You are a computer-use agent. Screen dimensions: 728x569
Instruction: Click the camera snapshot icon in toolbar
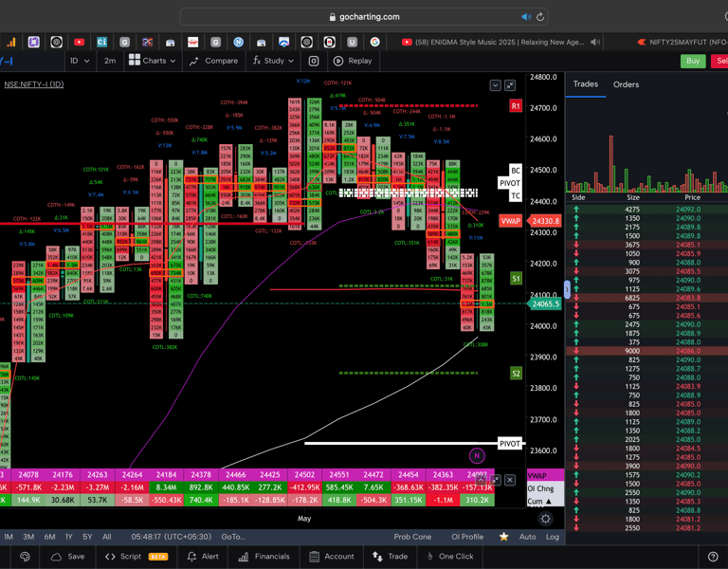[x=314, y=61]
